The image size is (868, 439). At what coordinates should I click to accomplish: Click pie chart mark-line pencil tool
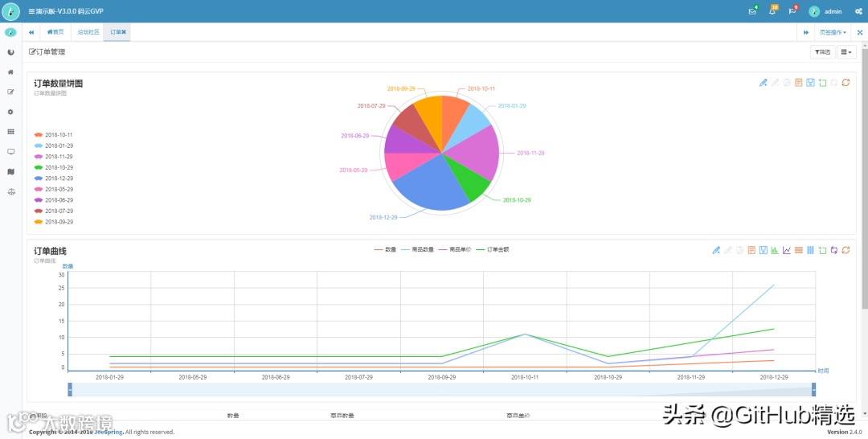coord(763,83)
